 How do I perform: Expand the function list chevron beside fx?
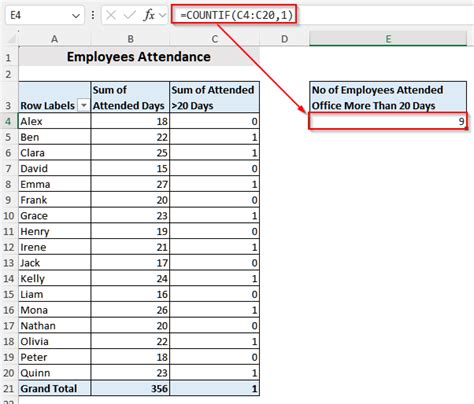(x=162, y=15)
